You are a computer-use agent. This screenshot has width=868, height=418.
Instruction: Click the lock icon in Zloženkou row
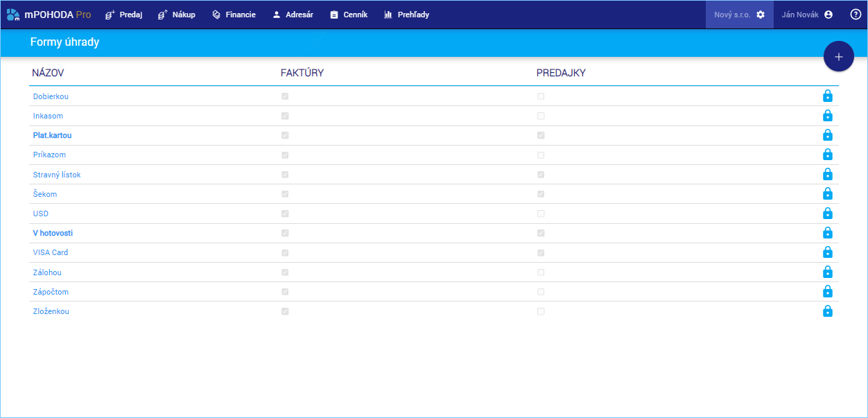[x=827, y=311]
